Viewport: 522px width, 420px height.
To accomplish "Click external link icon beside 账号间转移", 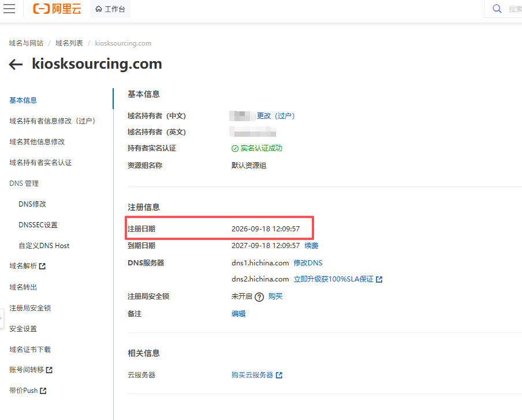I will coord(49,370).
